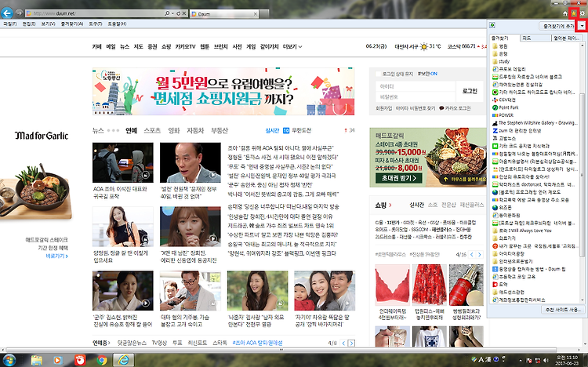Launch Chrome from the taskbar
588x367 pixels.
(x=102, y=360)
